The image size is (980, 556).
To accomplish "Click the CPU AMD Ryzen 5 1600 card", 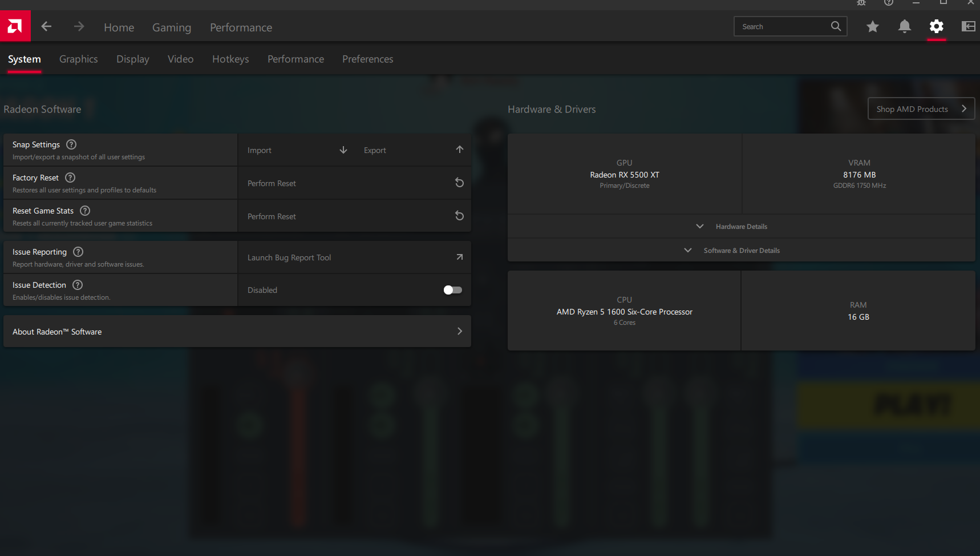I will (x=624, y=311).
